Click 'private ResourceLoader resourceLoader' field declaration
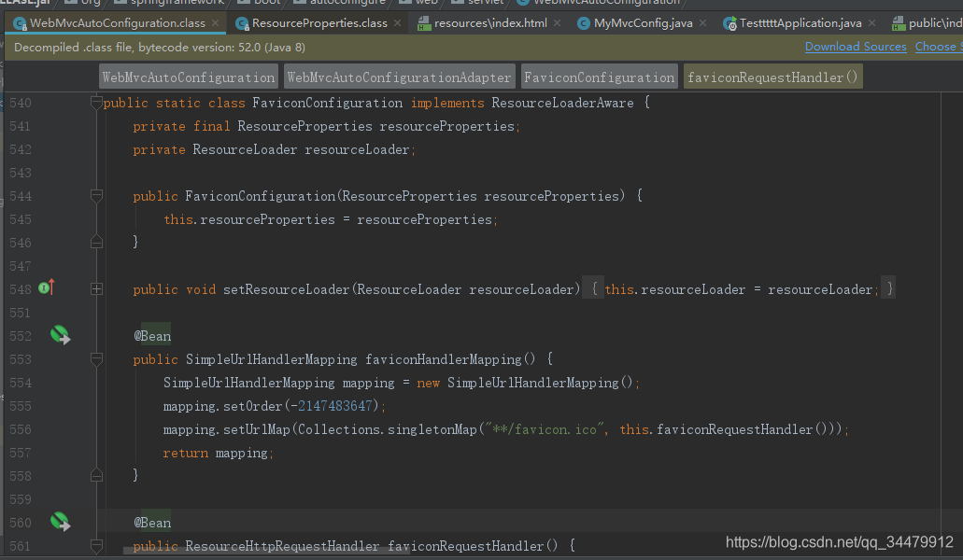The image size is (963, 560). point(274,149)
